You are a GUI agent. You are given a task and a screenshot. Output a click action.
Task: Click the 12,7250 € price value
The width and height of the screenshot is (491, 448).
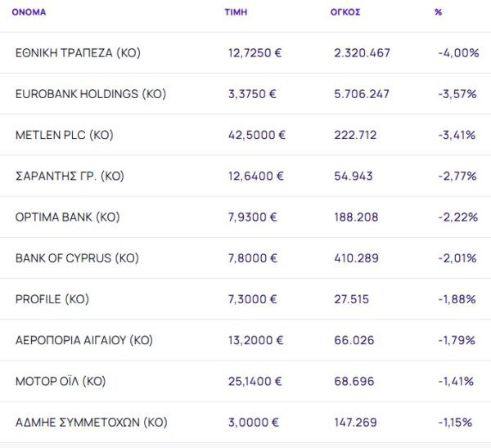point(255,53)
